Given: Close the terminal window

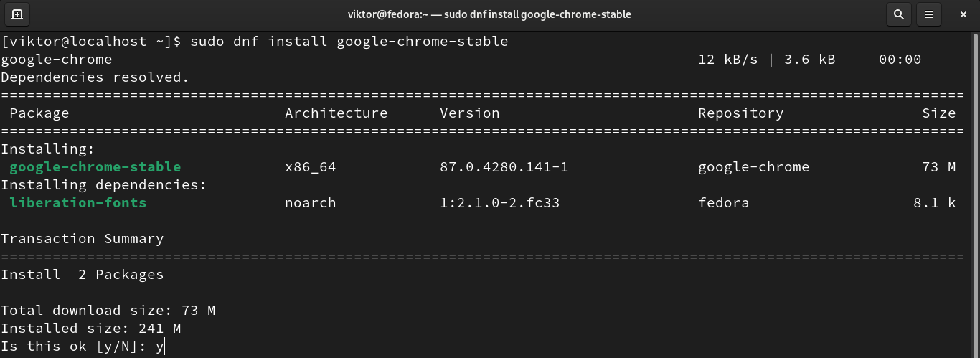Looking at the screenshot, I should coord(963,14).
